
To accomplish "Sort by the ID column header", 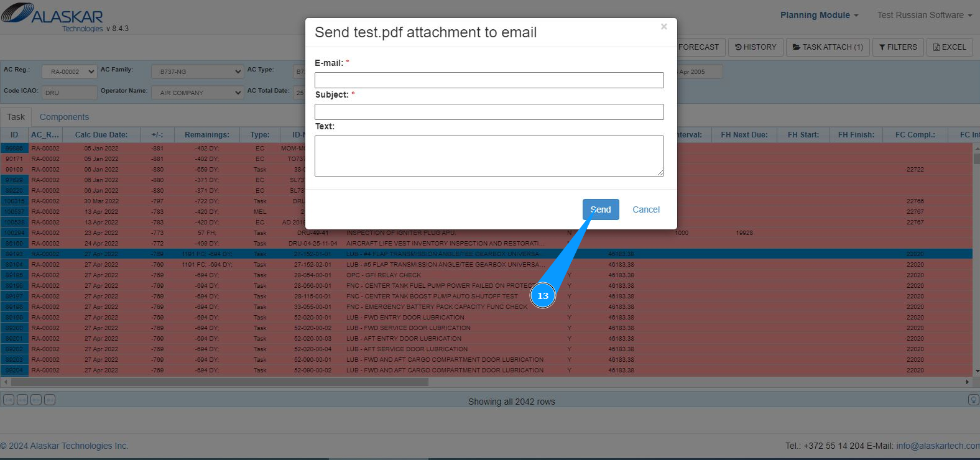I will [x=14, y=135].
